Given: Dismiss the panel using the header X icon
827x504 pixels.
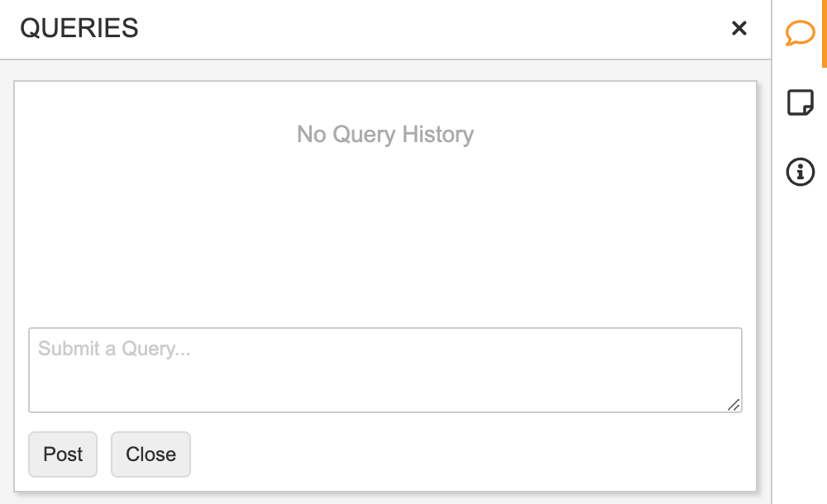Looking at the screenshot, I should pos(739,29).
